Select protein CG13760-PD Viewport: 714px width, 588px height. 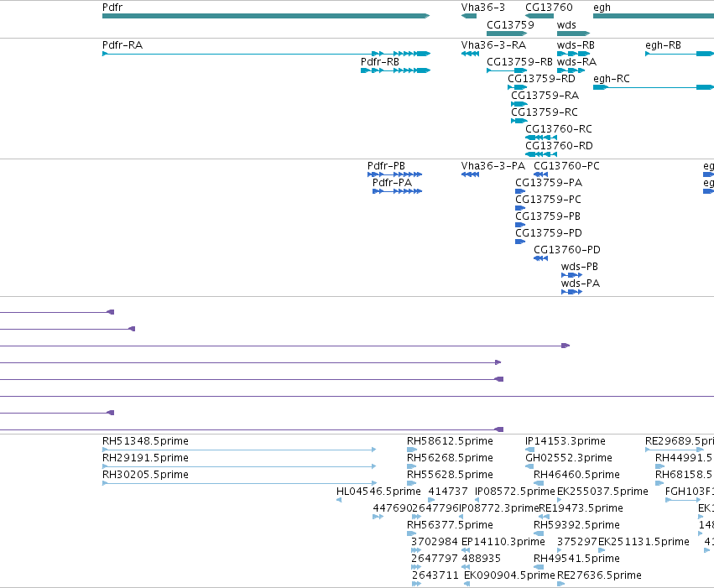(x=540, y=258)
